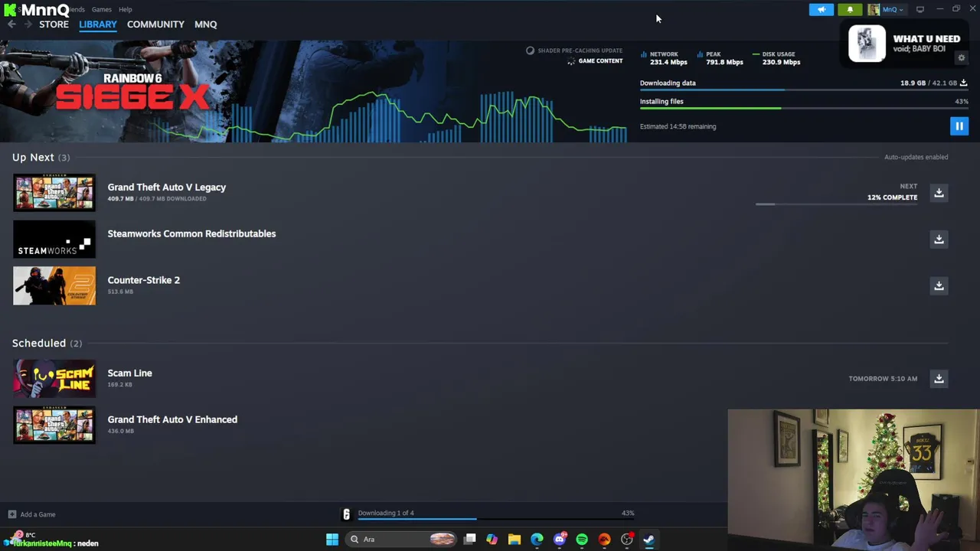The height and width of the screenshot is (551, 980).
Task: Click the Downloading data progress bar
Action: tap(804, 90)
